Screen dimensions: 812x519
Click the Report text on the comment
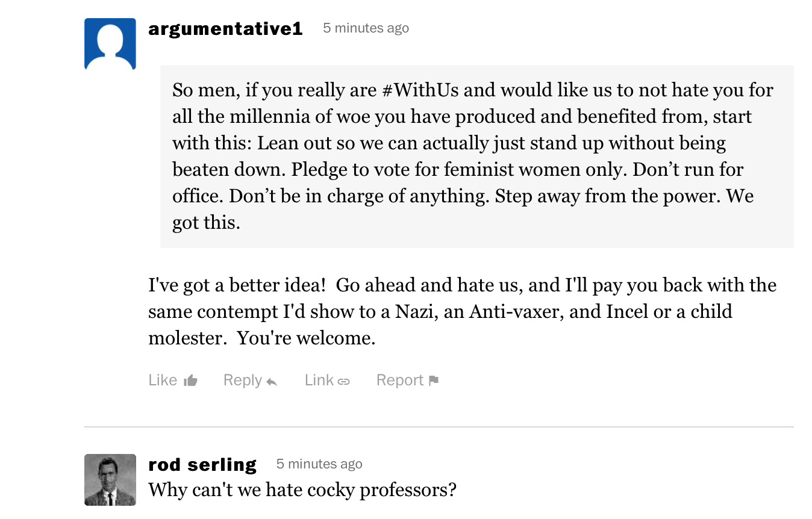click(400, 380)
